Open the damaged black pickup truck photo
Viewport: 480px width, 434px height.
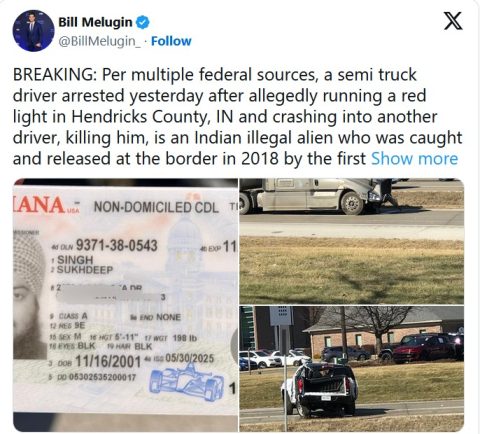pos(352,369)
